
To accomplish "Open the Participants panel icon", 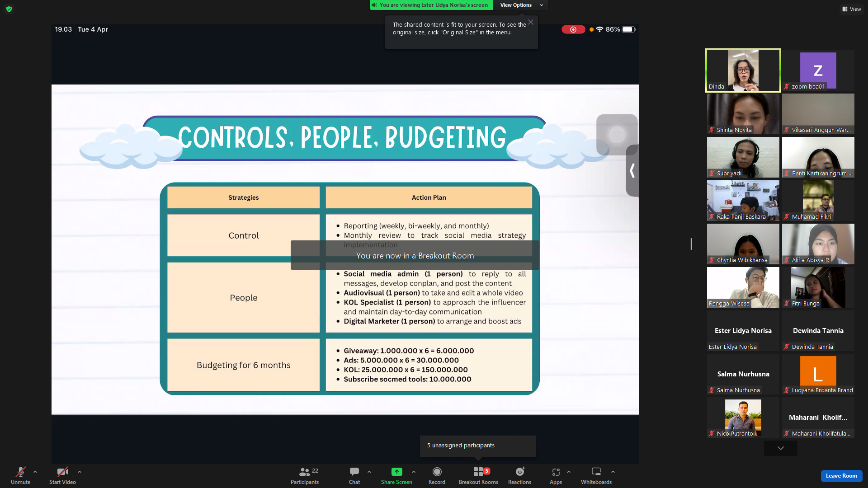I will [x=305, y=472].
